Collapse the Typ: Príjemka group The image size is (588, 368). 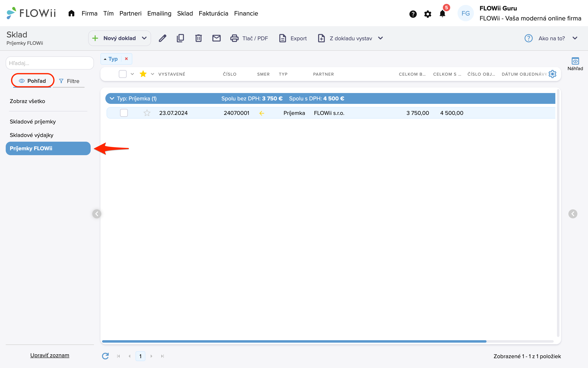click(x=112, y=98)
